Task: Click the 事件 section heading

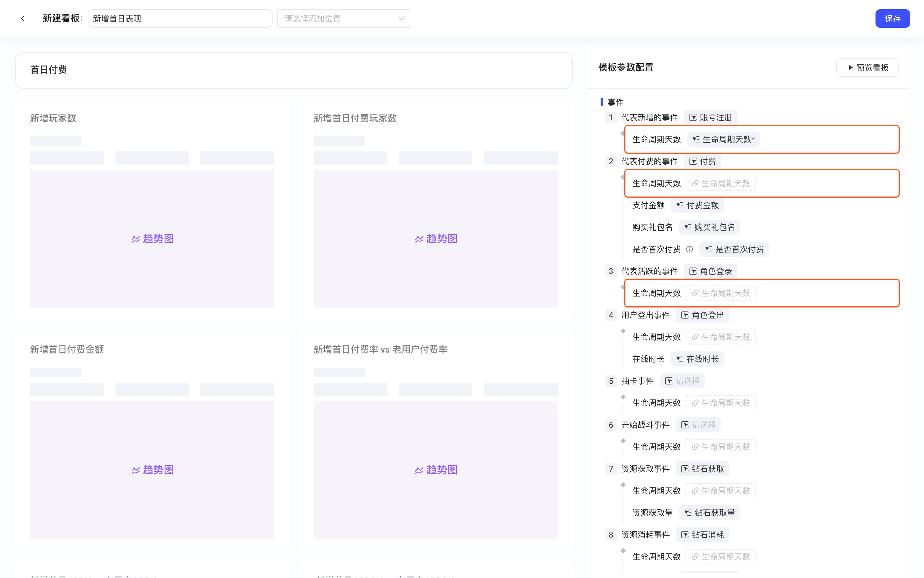Action: [x=615, y=102]
